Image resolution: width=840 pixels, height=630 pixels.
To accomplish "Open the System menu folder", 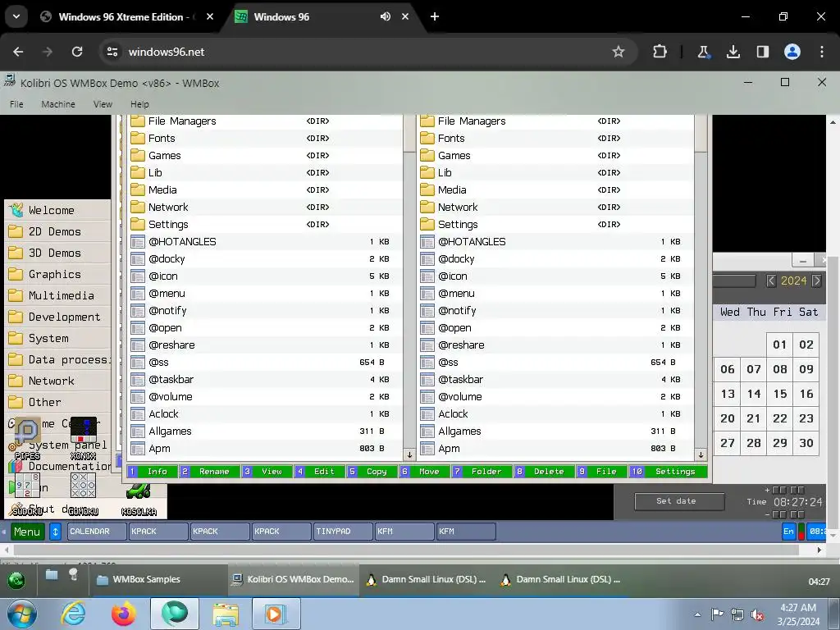I will 58,339.
